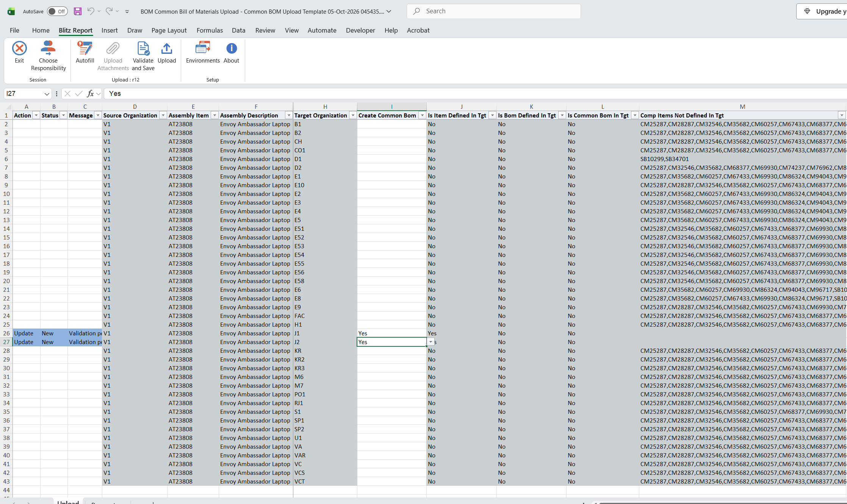Switch to the Developer tab

click(x=360, y=30)
